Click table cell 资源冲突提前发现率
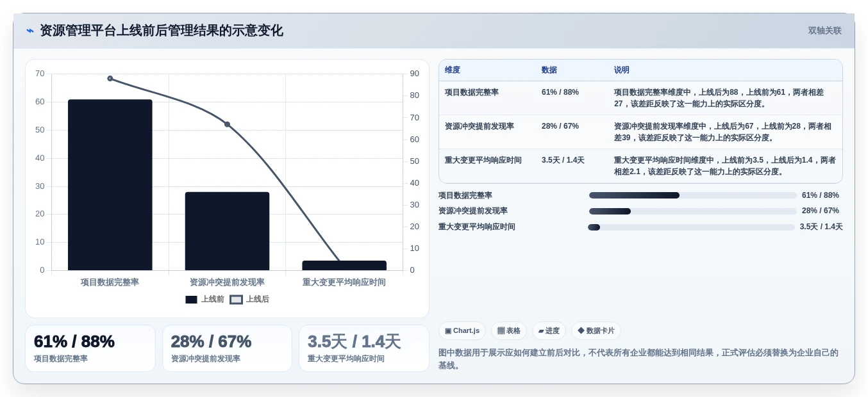 click(x=480, y=126)
